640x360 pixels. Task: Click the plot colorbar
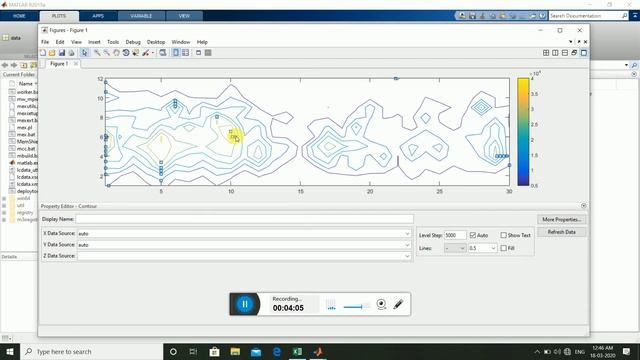(523, 132)
